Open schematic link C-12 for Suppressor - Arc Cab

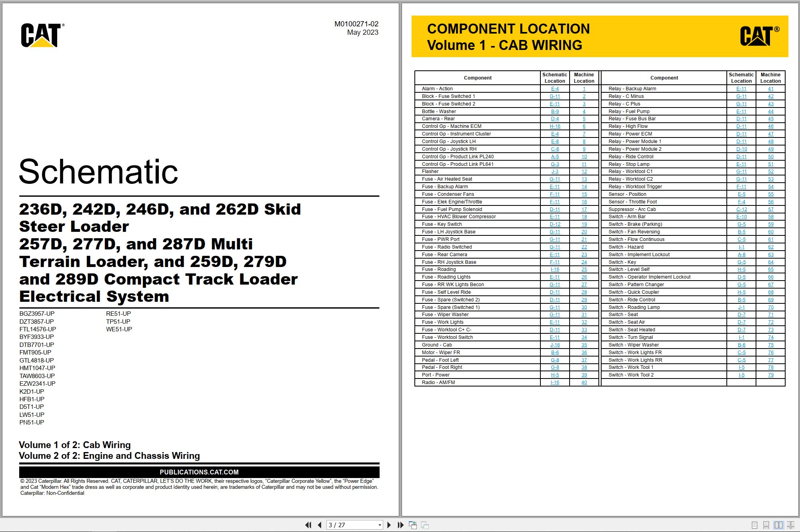[x=741, y=209]
